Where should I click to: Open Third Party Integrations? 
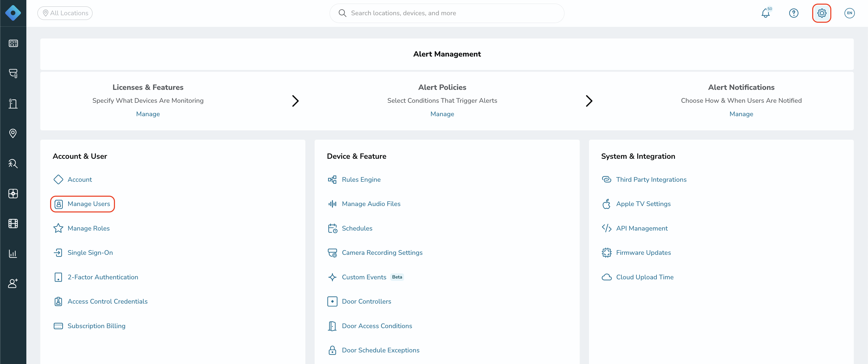(x=651, y=179)
